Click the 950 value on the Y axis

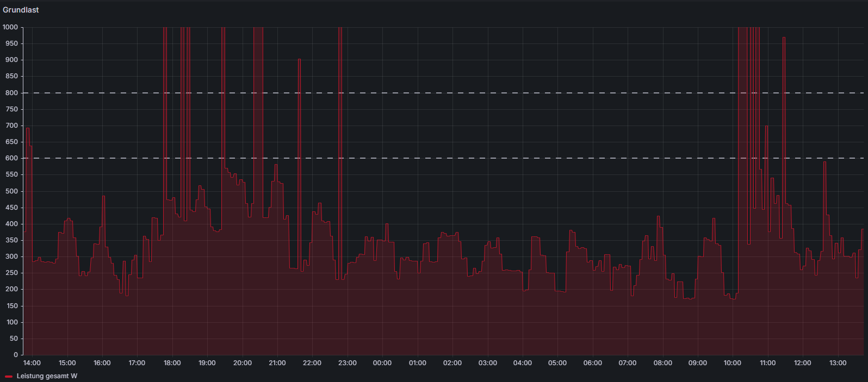12,43
